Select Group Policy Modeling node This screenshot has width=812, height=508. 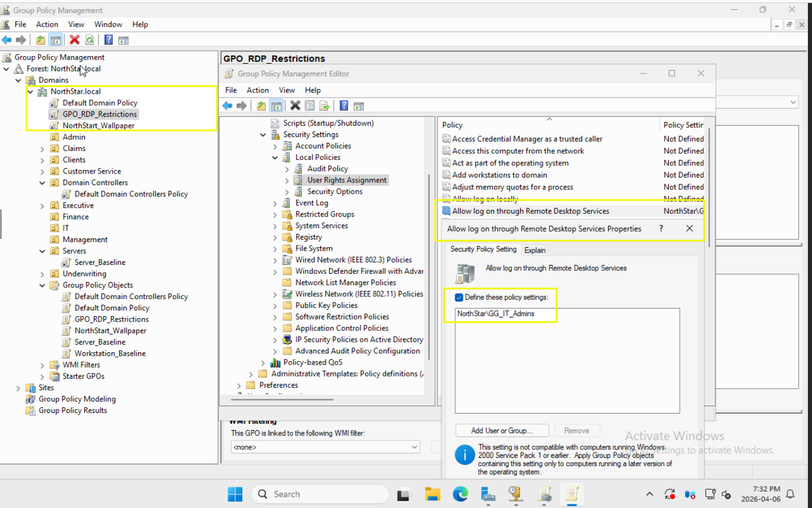click(x=77, y=399)
